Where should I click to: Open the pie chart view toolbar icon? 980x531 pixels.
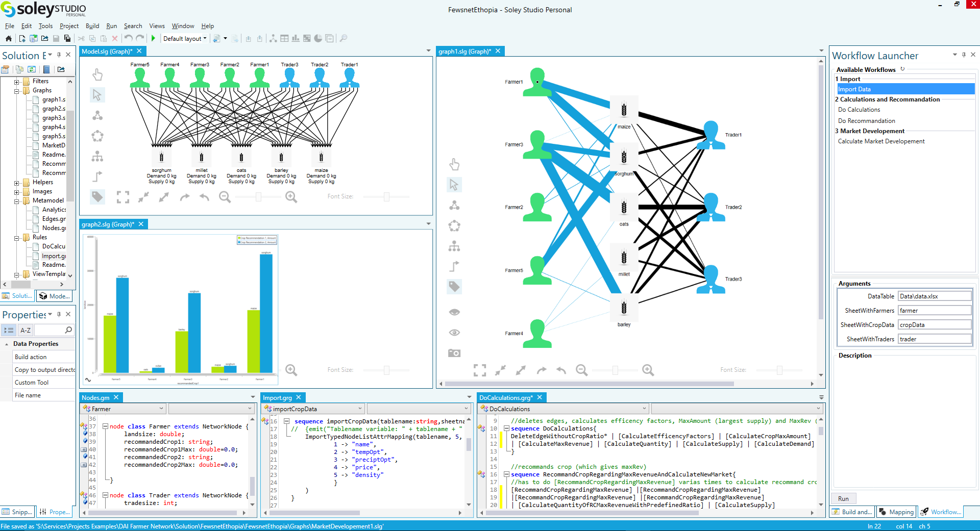tap(318, 38)
